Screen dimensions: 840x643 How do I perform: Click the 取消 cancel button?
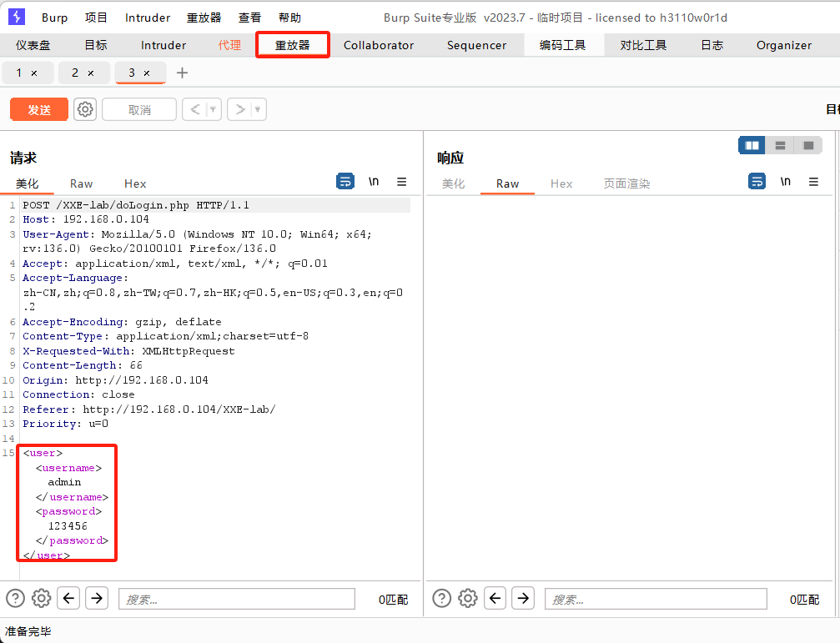[139, 109]
